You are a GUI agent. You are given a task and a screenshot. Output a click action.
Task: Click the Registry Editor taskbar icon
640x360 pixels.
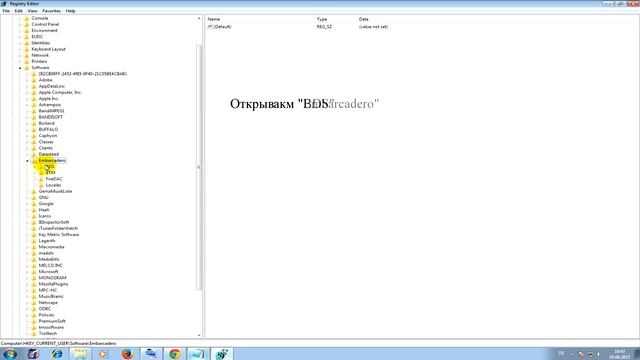[222, 354]
